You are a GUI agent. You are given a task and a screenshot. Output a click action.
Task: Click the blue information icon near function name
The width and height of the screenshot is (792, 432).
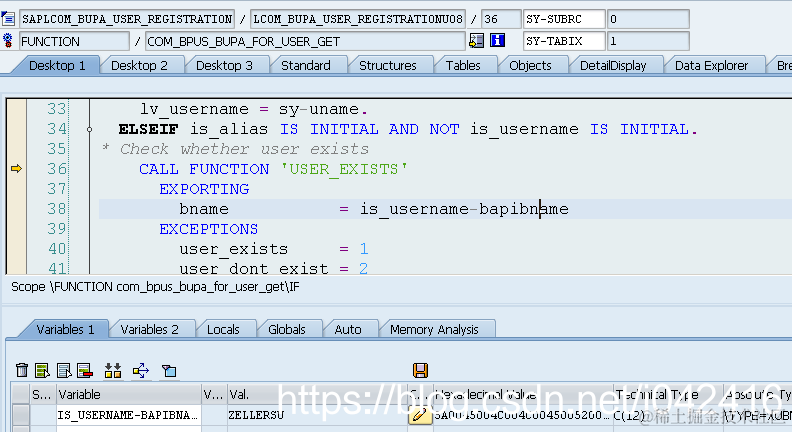click(498, 40)
